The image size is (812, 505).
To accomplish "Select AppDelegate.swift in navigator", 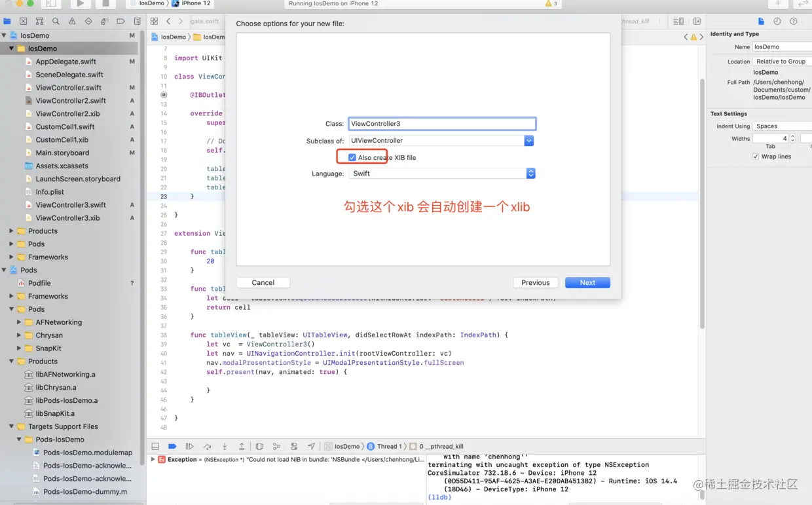I will [x=66, y=62].
